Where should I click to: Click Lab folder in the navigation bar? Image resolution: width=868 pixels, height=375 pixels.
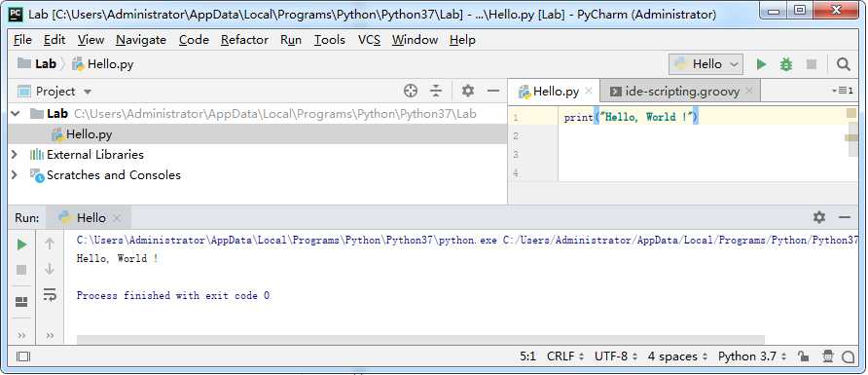[x=37, y=63]
